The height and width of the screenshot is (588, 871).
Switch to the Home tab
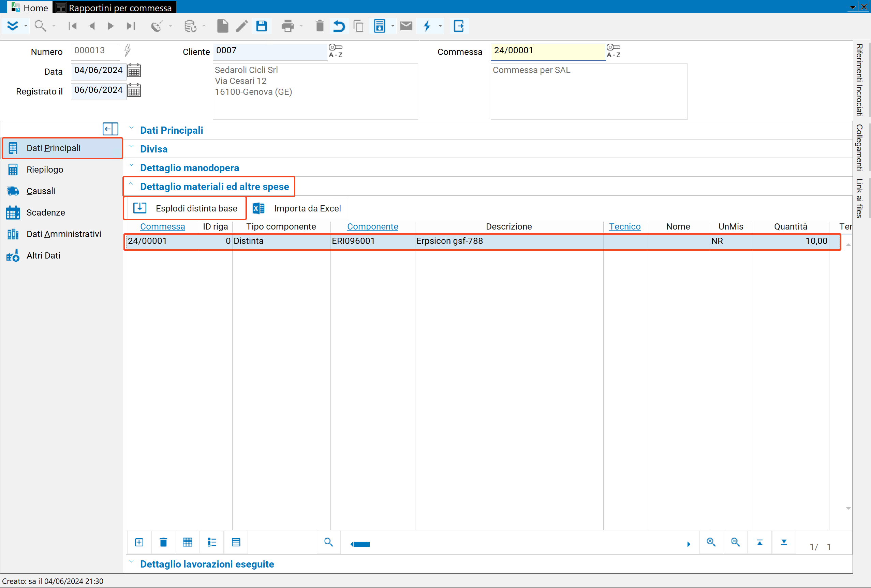click(30, 8)
